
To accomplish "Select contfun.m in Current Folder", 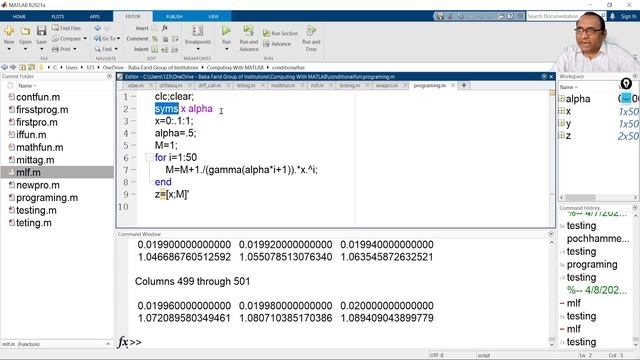I will coord(38,97).
